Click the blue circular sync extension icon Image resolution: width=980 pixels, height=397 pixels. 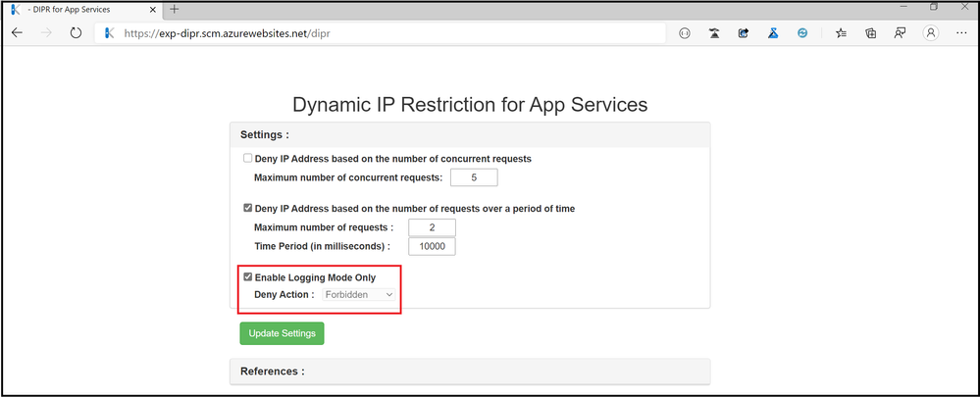pyautogui.click(x=802, y=33)
